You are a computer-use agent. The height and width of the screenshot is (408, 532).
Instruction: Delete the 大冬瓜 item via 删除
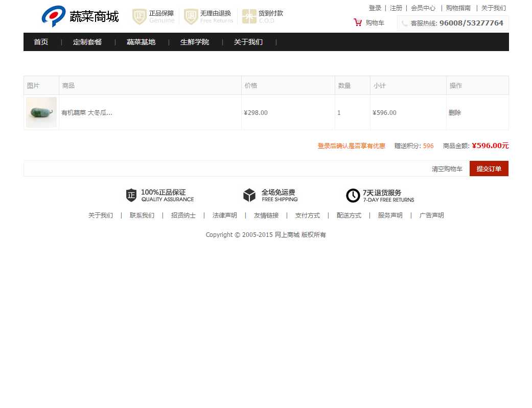pos(455,113)
